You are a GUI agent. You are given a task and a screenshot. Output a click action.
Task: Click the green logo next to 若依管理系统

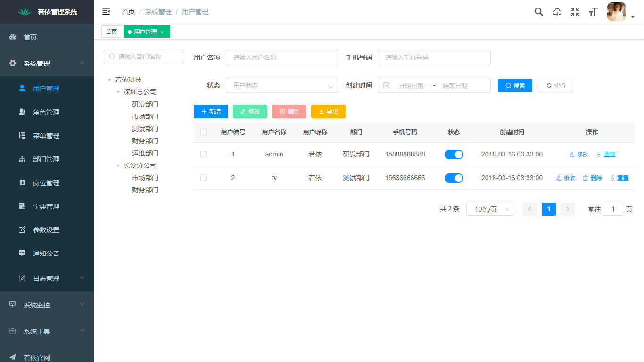click(x=25, y=12)
